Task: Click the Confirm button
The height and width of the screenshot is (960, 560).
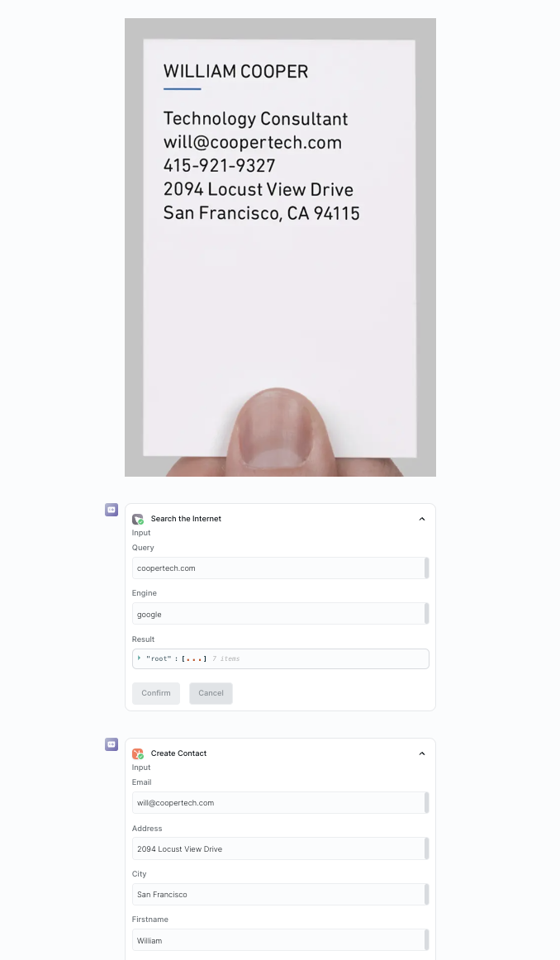Action: point(156,693)
